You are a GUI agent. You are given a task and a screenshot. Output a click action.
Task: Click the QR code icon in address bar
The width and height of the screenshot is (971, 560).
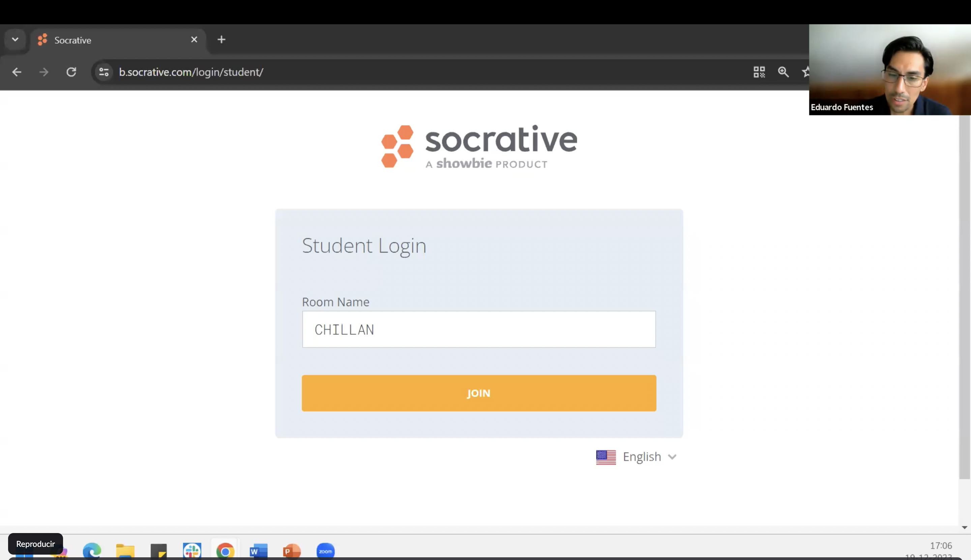tap(759, 72)
